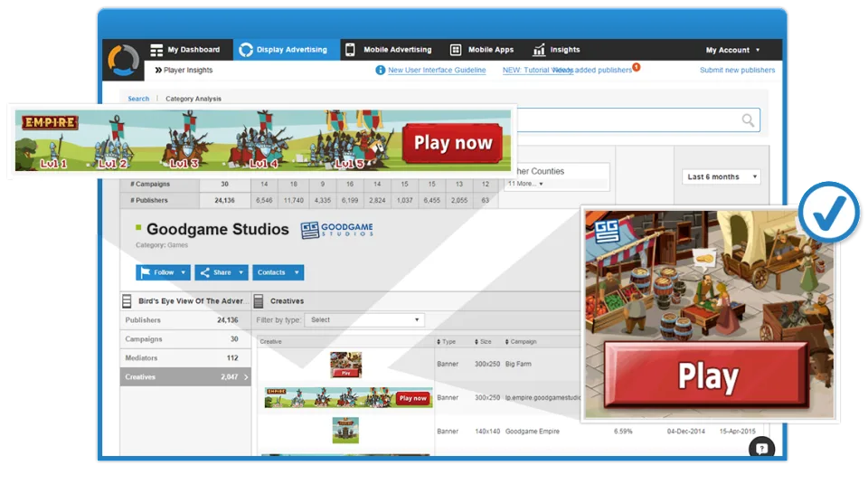This screenshot has height=485, width=868.
Task: Open the Share dropdown arrow
Action: (x=241, y=272)
